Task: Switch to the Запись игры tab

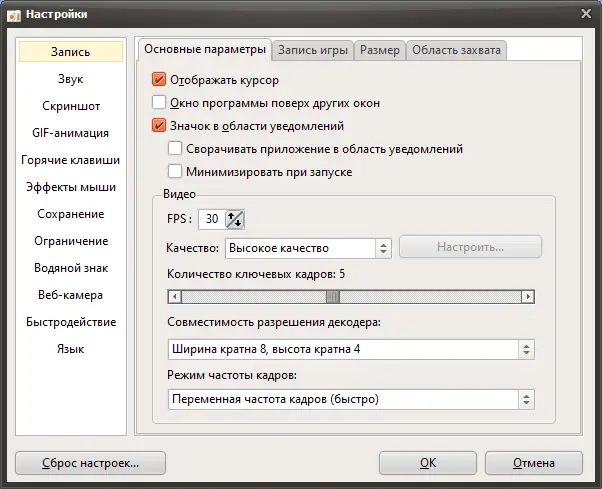Action: click(313, 50)
